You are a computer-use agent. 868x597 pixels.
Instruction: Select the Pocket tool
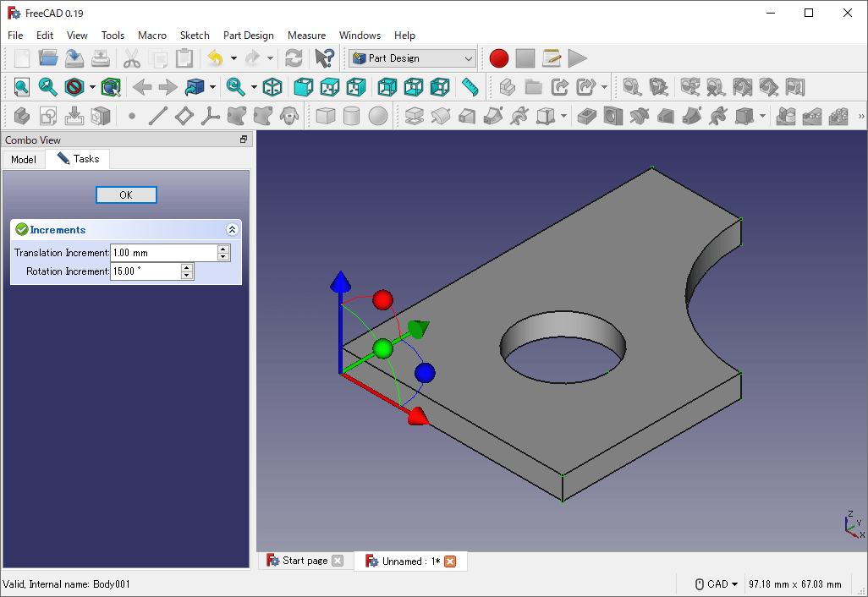click(x=586, y=116)
